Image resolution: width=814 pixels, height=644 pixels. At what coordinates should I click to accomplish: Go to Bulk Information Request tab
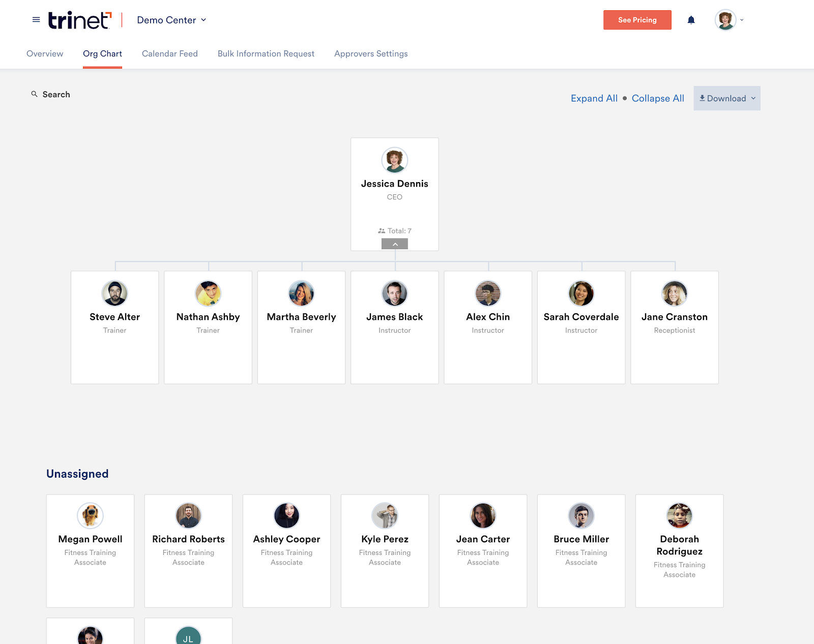coord(266,53)
